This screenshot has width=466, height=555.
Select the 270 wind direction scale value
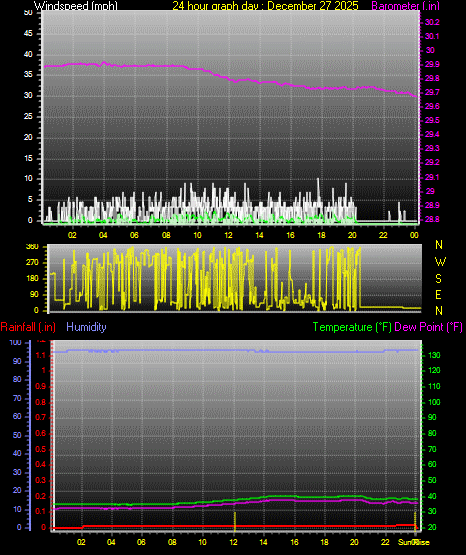(32, 263)
